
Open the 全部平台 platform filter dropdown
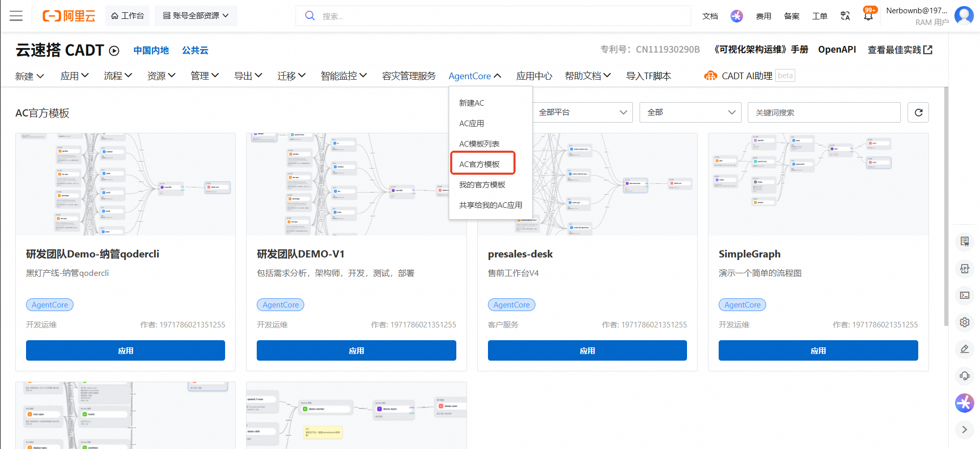582,112
